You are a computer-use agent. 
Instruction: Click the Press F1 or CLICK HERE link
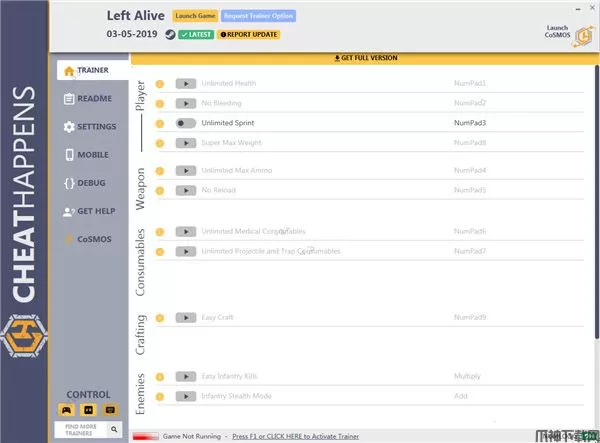pos(295,436)
